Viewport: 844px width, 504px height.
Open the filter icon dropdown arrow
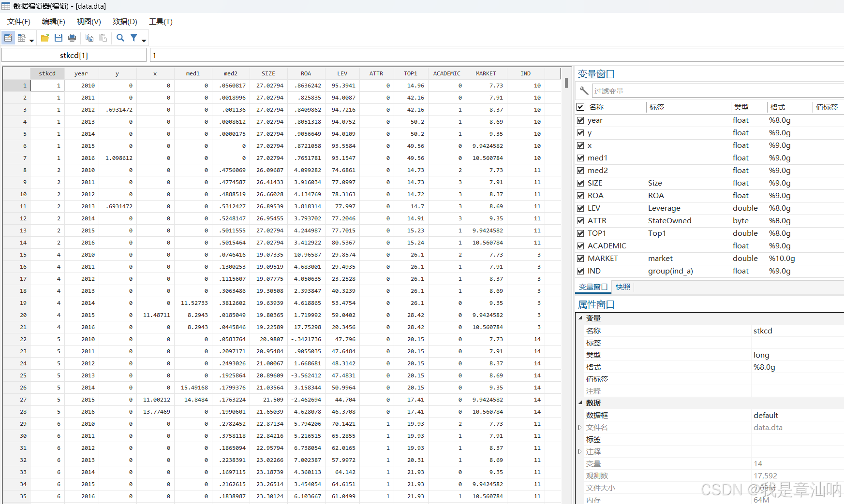tap(144, 41)
